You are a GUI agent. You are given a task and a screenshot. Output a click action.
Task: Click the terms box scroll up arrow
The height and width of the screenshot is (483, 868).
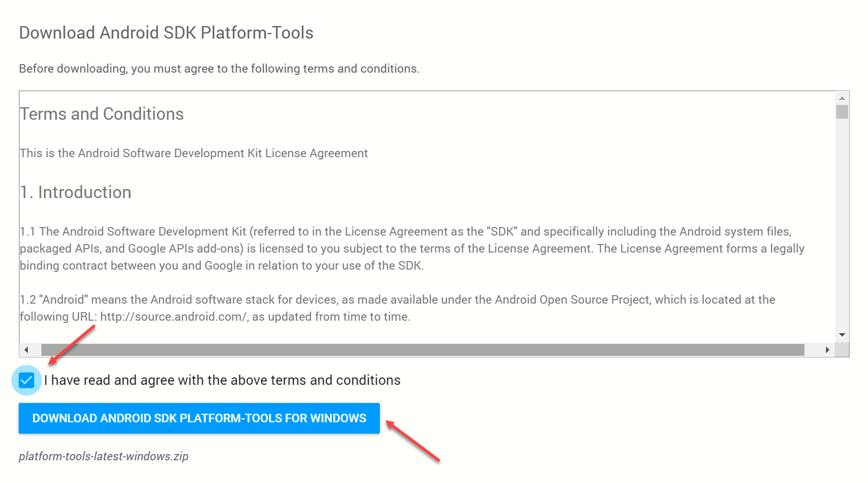click(842, 98)
